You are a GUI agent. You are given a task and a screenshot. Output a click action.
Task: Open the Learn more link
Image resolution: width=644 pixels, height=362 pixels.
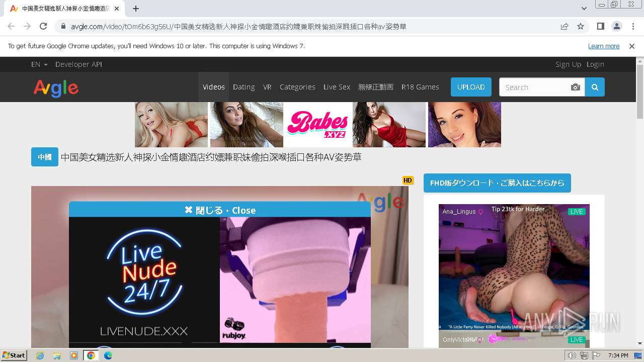[604, 46]
